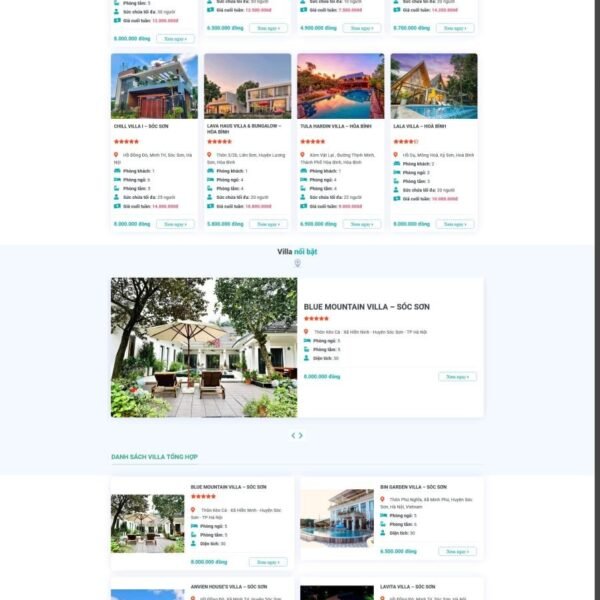Click 'Xem ngay' button in featured Blue Mountain panel
The image size is (600, 600).
pos(457,377)
